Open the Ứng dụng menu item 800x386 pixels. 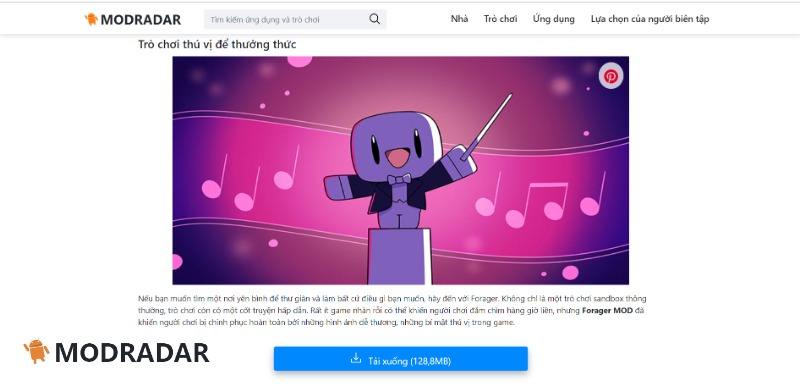[554, 19]
